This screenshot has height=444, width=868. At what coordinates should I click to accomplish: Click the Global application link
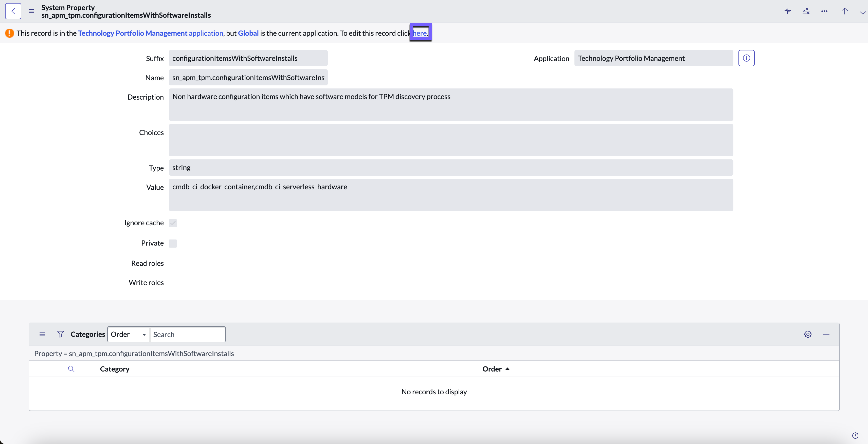[x=248, y=33]
